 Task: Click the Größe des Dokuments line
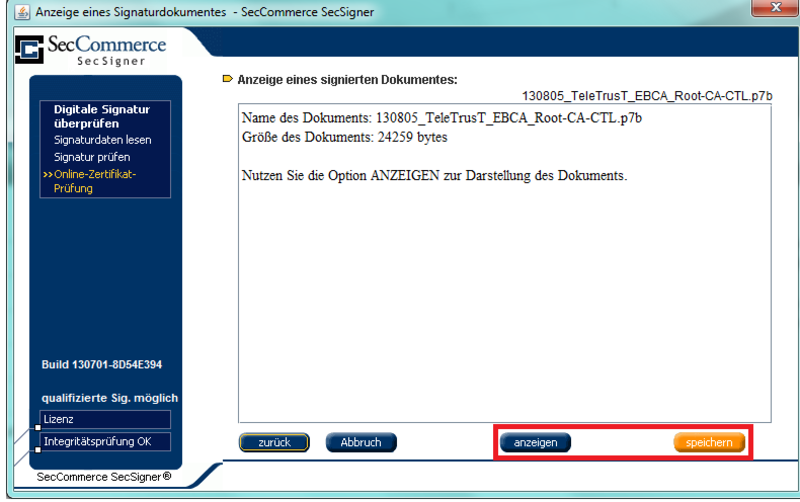pyautogui.click(x=344, y=137)
